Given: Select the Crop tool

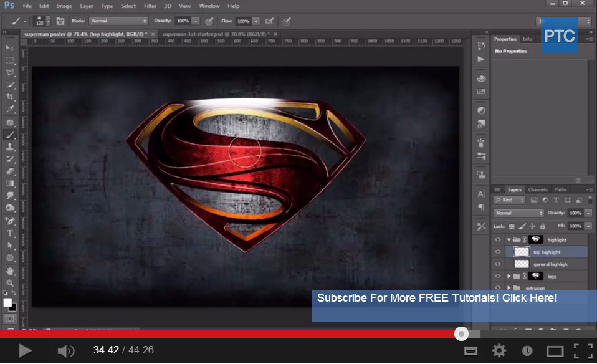Looking at the screenshot, I should [10, 97].
